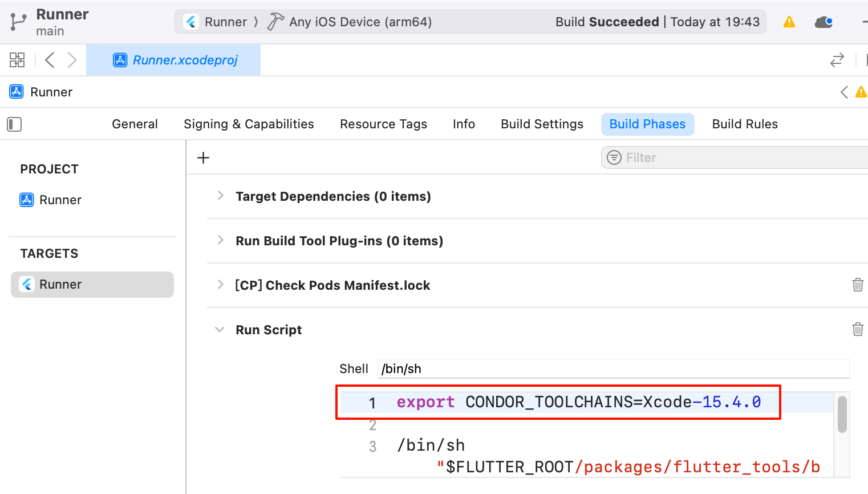The width and height of the screenshot is (868, 494).
Task: Open the Signing & Capabilities tab
Action: tap(249, 124)
